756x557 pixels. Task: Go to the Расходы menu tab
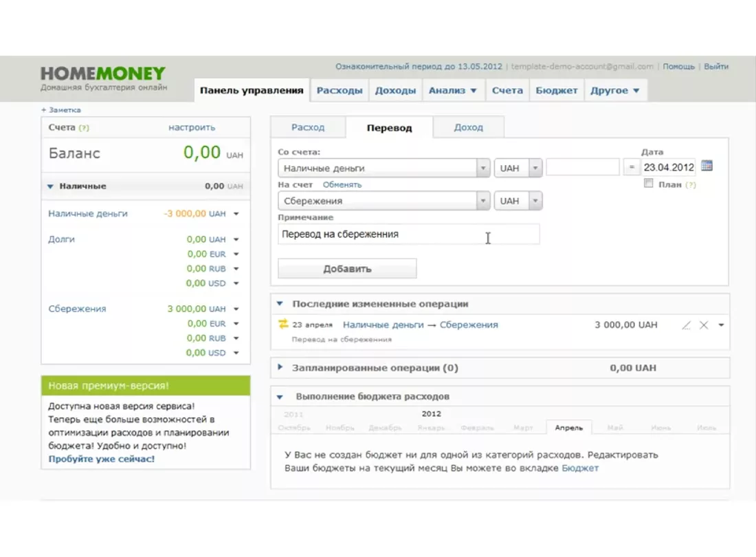(340, 90)
